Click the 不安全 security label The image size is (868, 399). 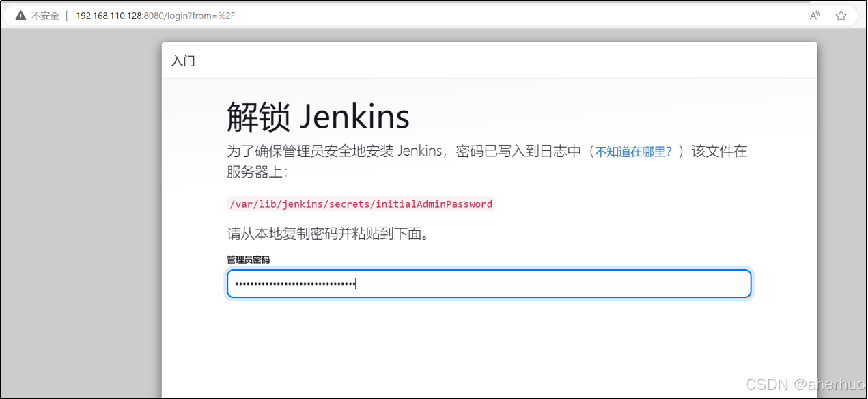point(46,16)
